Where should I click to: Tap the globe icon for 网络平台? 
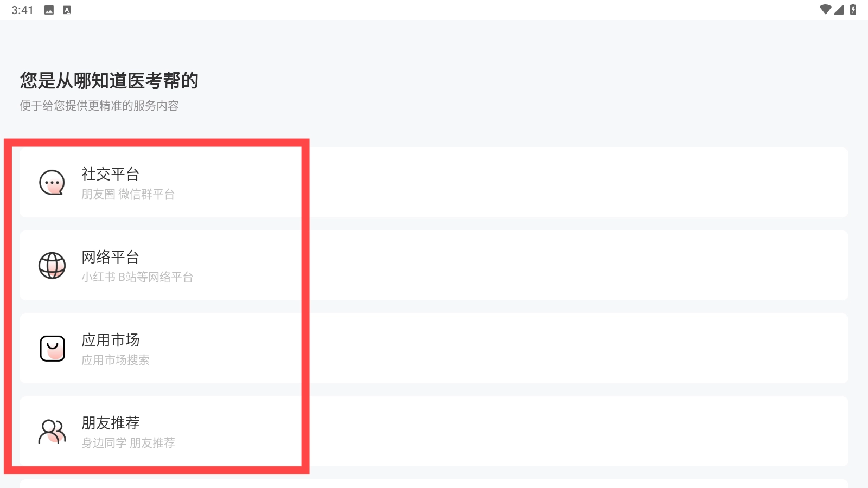[x=52, y=266]
